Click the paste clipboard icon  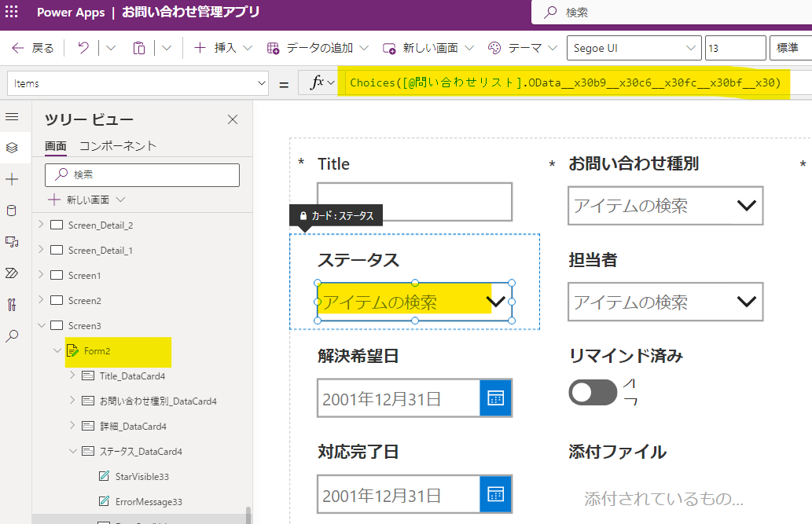[139, 48]
